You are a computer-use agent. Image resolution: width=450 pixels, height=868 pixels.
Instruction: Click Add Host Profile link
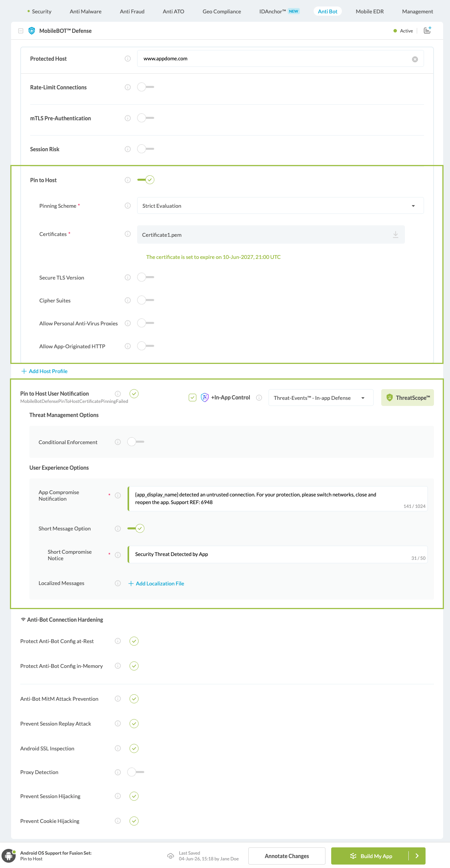click(44, 371)
